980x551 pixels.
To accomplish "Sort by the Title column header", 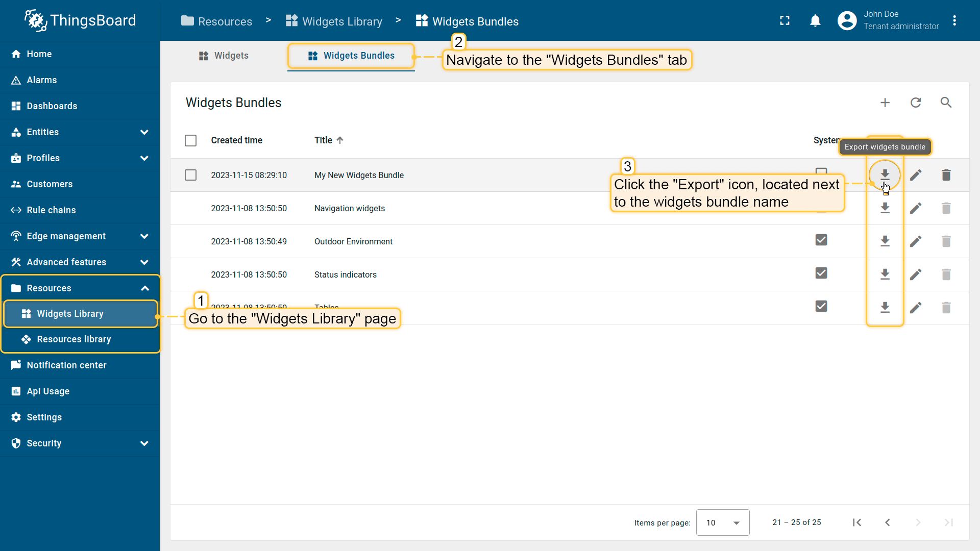I will point(324,140).
